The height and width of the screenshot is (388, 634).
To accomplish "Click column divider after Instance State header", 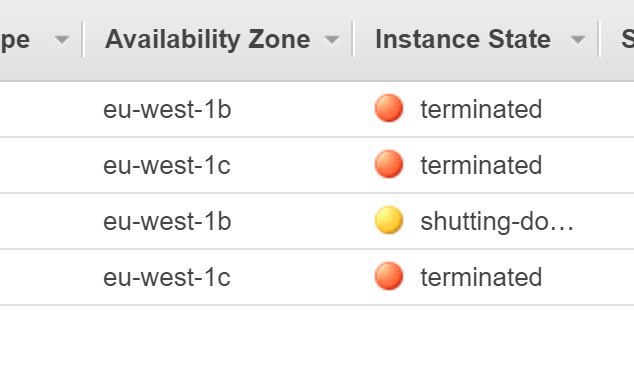I will coord(599,39).
